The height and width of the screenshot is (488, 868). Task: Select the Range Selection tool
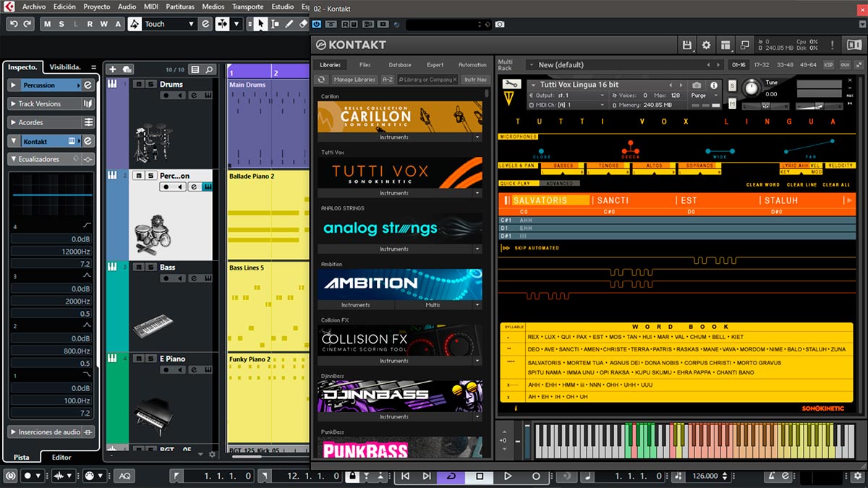[x=275, y=24]
